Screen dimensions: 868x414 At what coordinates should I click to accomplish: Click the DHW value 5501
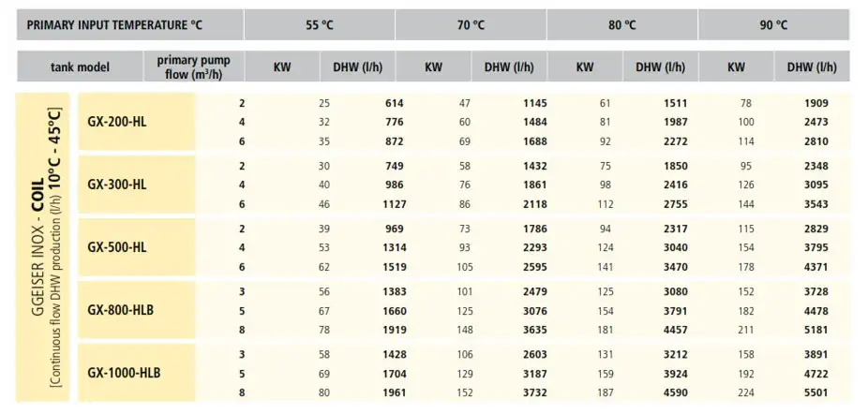tap(816, 393)
